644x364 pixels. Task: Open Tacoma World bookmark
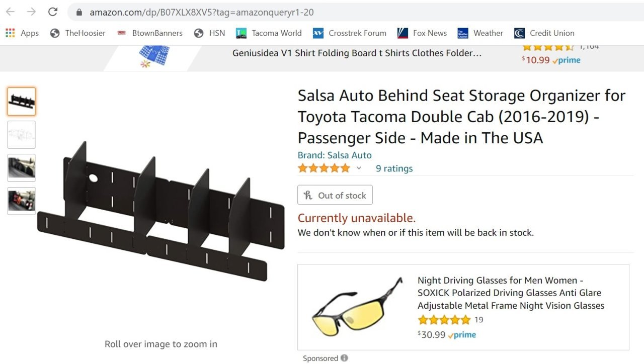pos(269,33)
